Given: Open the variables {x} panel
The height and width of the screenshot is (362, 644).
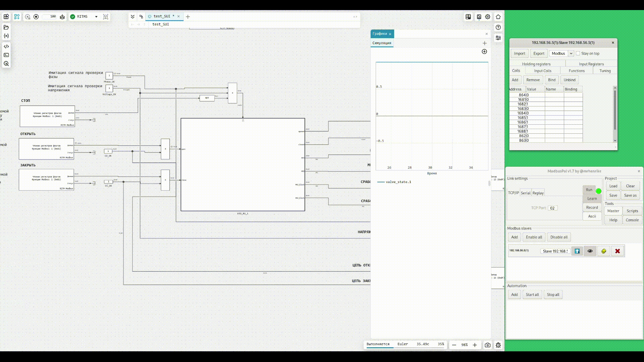Looking at the screenshot, I should (6, 36).
